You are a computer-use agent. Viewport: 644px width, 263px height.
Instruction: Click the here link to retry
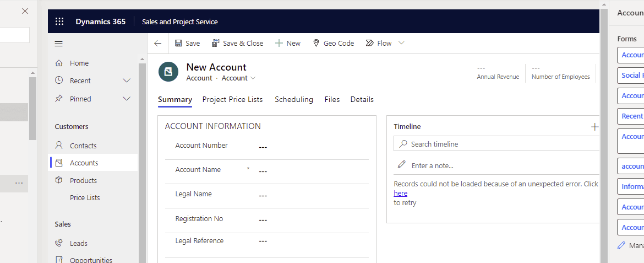click(x=401, y=193)
